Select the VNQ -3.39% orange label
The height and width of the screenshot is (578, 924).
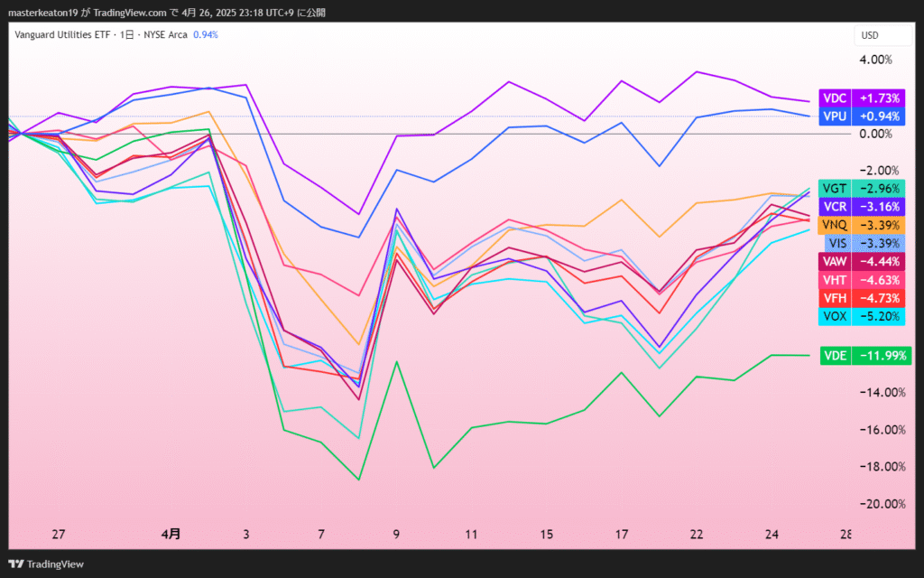pyautogui.click(x=862, y=224)
